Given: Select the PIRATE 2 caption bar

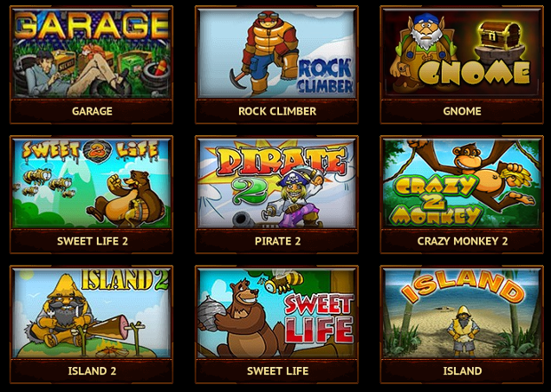Looking at the screenshot, I should (x=276, y=241).
